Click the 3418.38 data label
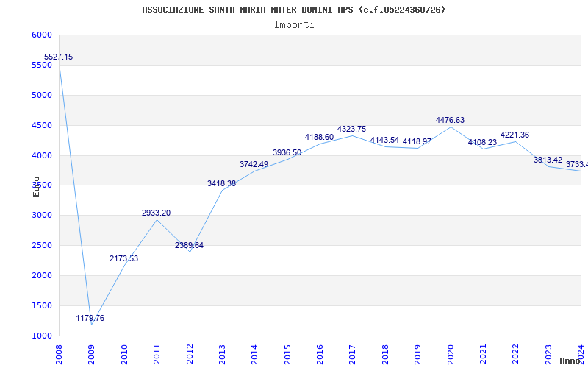The height and width of the screenshot is (368, 588). click(x=222, y=183)
